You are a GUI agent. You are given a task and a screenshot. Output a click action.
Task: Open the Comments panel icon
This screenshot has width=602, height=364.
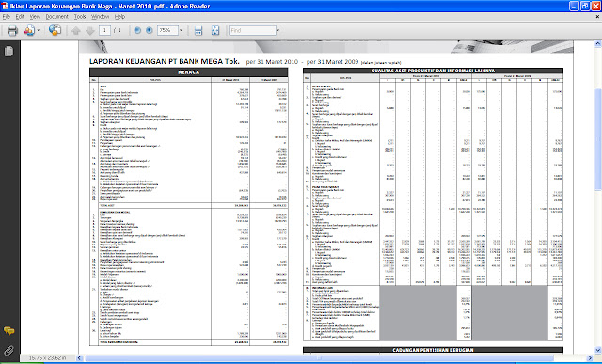(x=8, y=330)
